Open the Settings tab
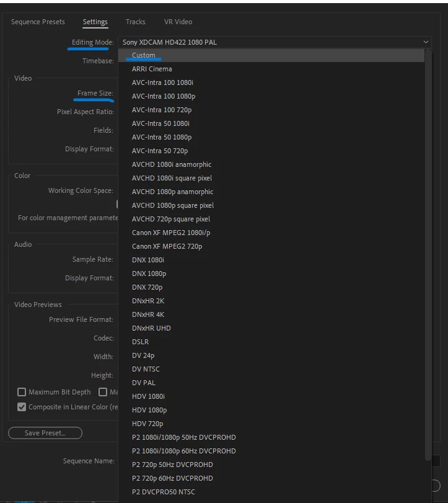448x503 pixels. click(x=95, y=22)
